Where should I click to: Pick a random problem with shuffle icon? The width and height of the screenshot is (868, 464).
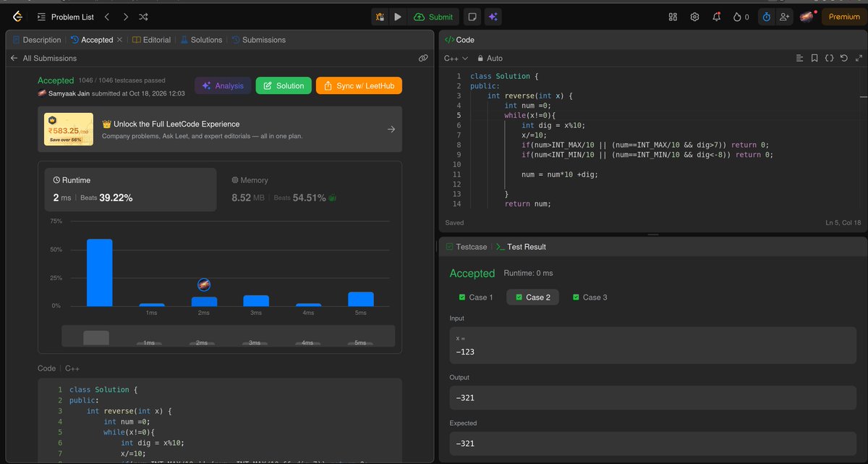[143, 17]
